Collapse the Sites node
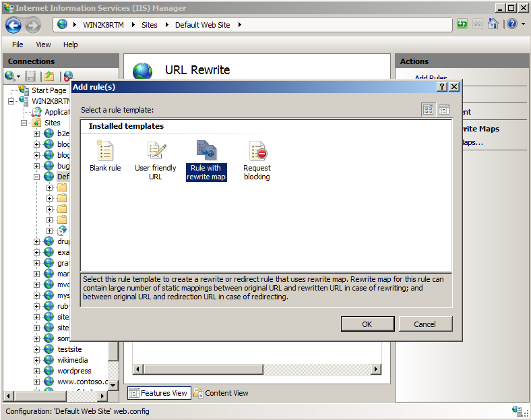 [x=24, y=123]
